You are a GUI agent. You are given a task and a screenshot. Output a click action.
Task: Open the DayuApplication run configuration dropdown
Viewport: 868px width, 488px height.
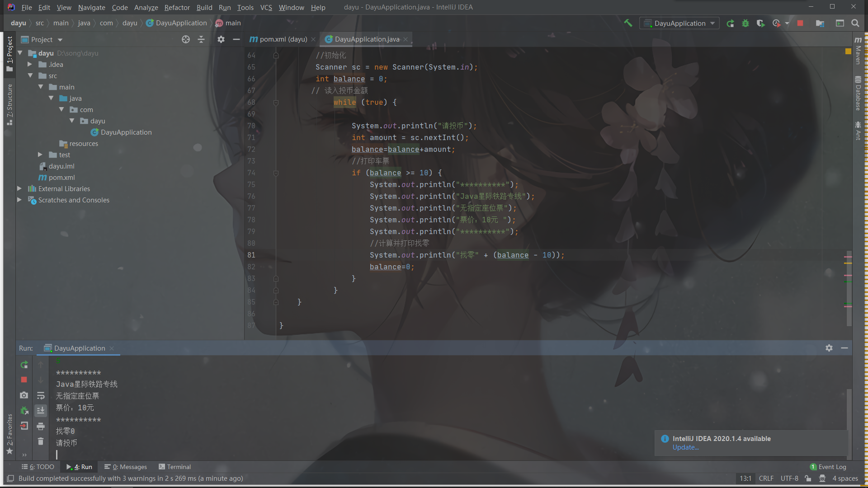point(679,23)
